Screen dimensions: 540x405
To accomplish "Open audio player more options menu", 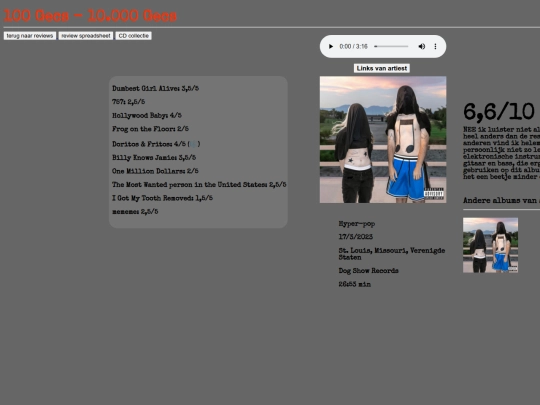I will point(435,46).
